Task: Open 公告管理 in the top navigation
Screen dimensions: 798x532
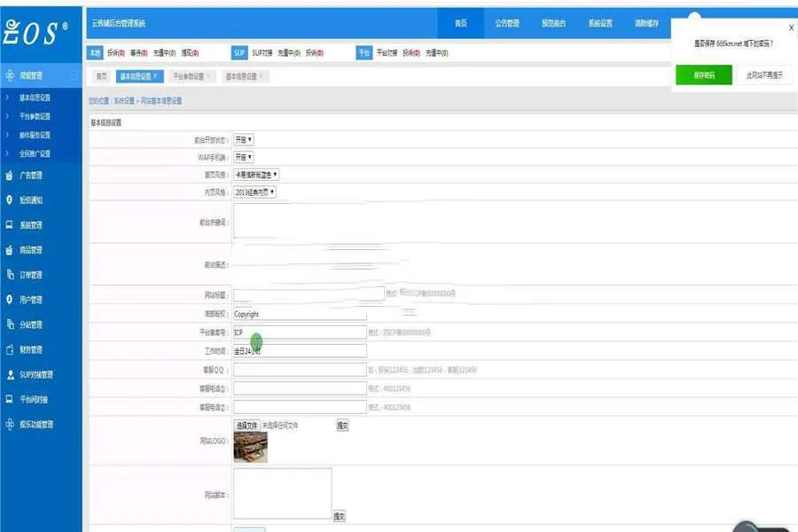Action: point(507,23)
